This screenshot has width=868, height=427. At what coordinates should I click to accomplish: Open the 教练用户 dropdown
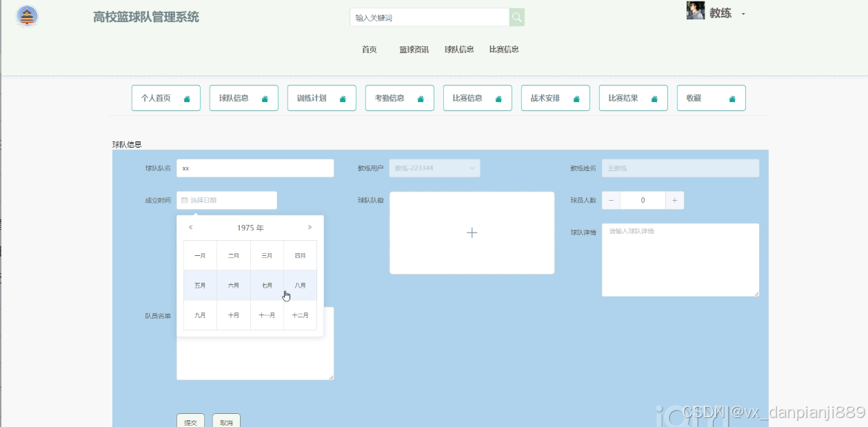click(434, 168)
